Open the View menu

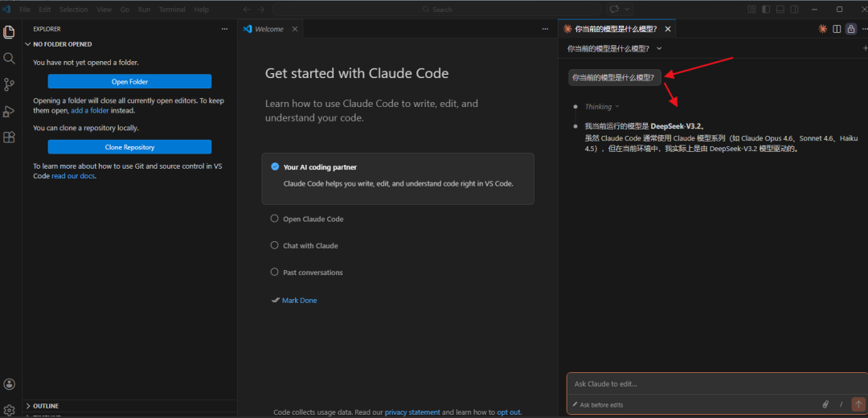pyautogui.click(x=104, y=10)
